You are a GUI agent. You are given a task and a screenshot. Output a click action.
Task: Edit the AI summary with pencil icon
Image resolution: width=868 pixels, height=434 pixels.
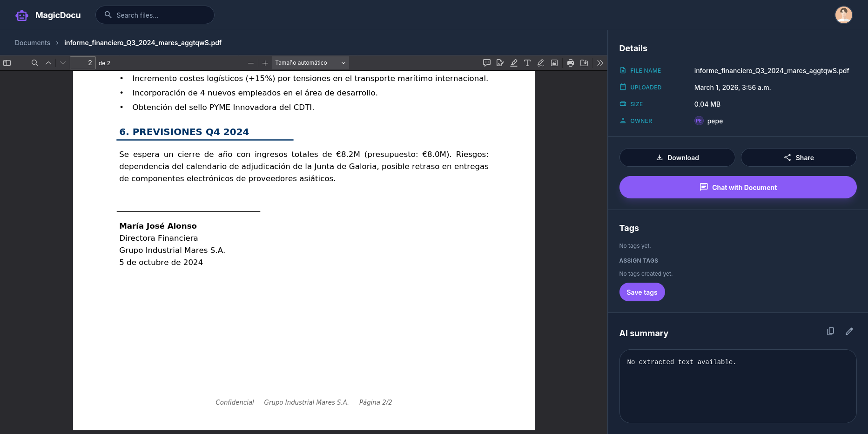point(849,332)
